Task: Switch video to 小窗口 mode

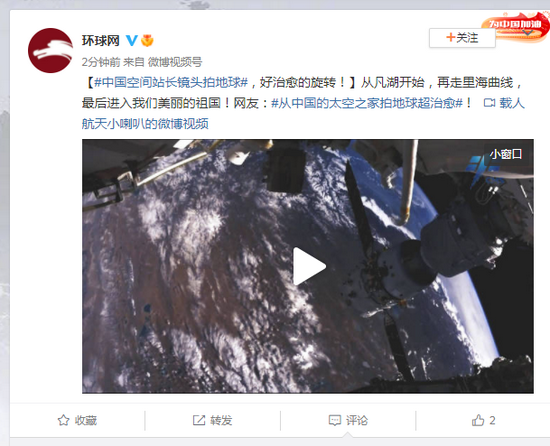Action: tap(506, 154)
